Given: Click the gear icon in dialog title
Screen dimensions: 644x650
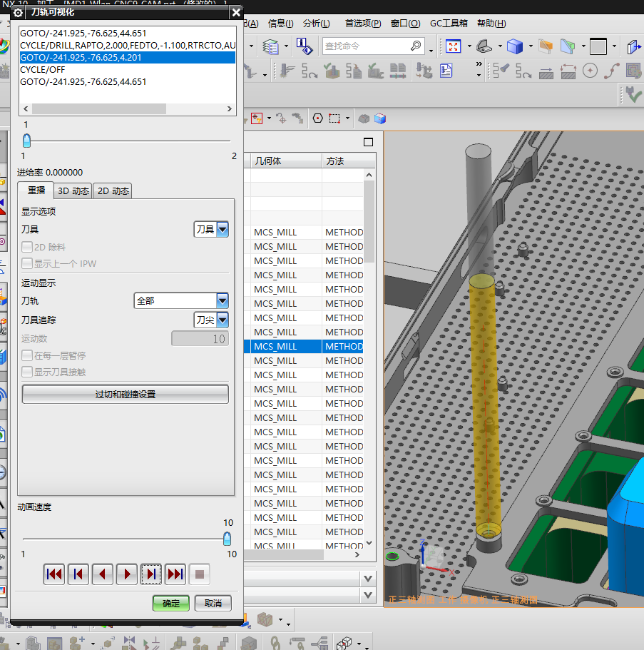Looking at the screenshot, I should click(x=19, y=12).
